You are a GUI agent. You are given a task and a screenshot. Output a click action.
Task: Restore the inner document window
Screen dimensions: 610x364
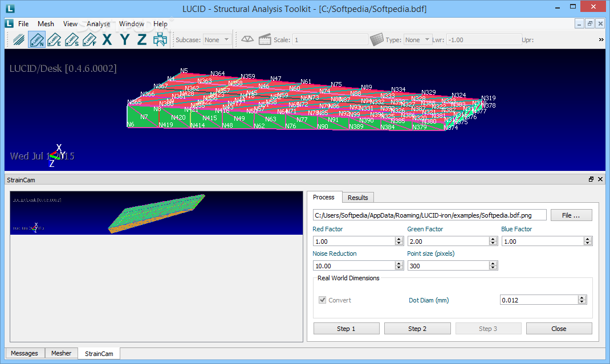[590, 24]
